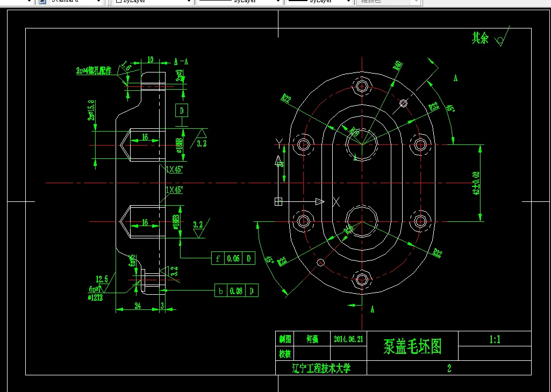
Task: Select the 24 length dimension
Action: [138, 306]
